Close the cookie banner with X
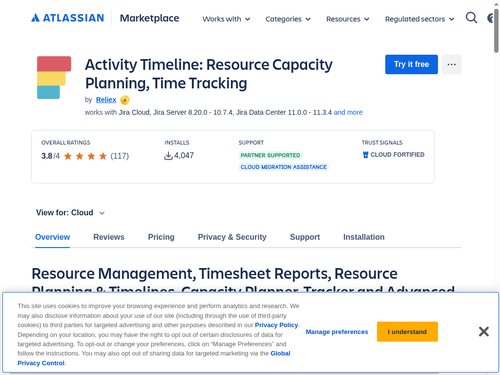 [484, 332]
